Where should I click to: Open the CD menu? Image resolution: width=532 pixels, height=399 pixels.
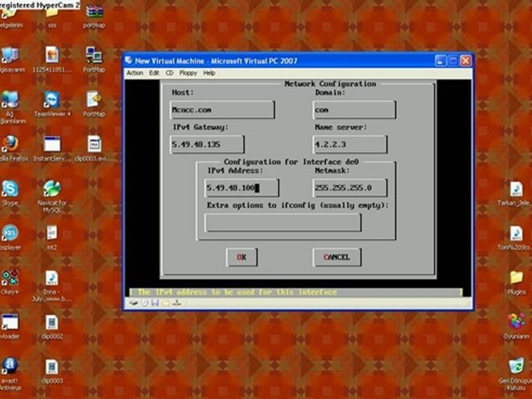pyautogui.click(x=170, y=73)
